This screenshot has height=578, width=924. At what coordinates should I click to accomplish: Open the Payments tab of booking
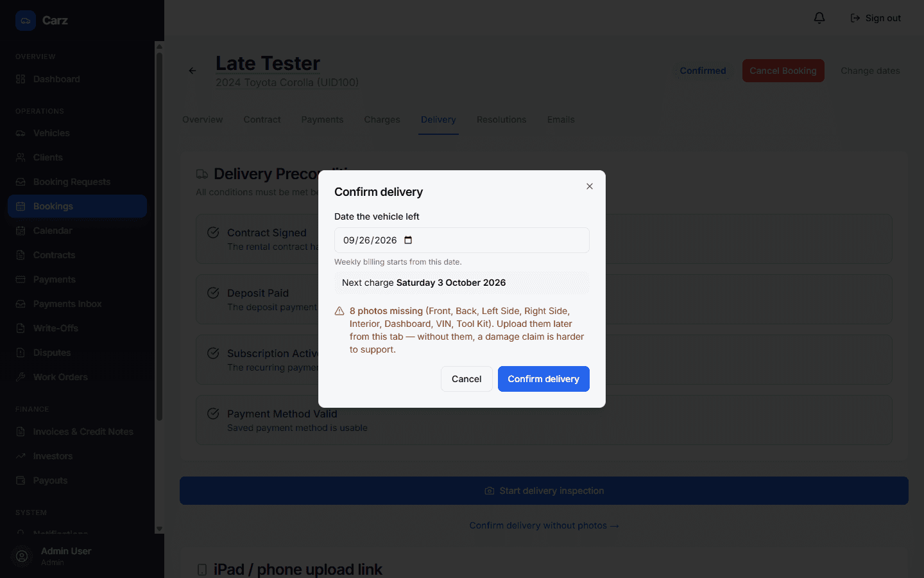[322, 119]
